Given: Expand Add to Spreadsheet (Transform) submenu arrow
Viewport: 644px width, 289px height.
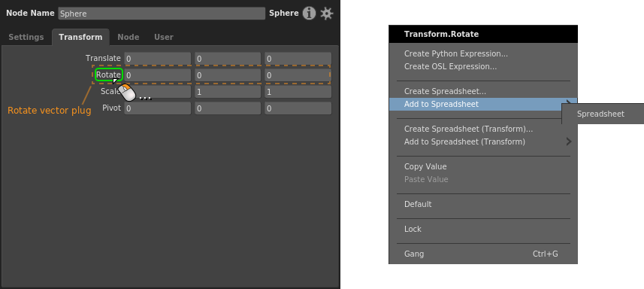Looking at the screenshot, I should click(x=568, y=141).
